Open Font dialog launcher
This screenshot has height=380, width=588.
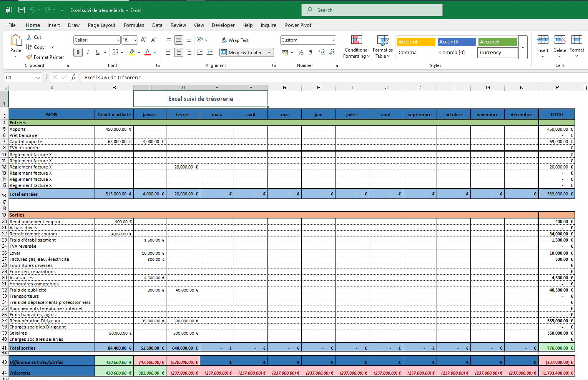(158, 66)
